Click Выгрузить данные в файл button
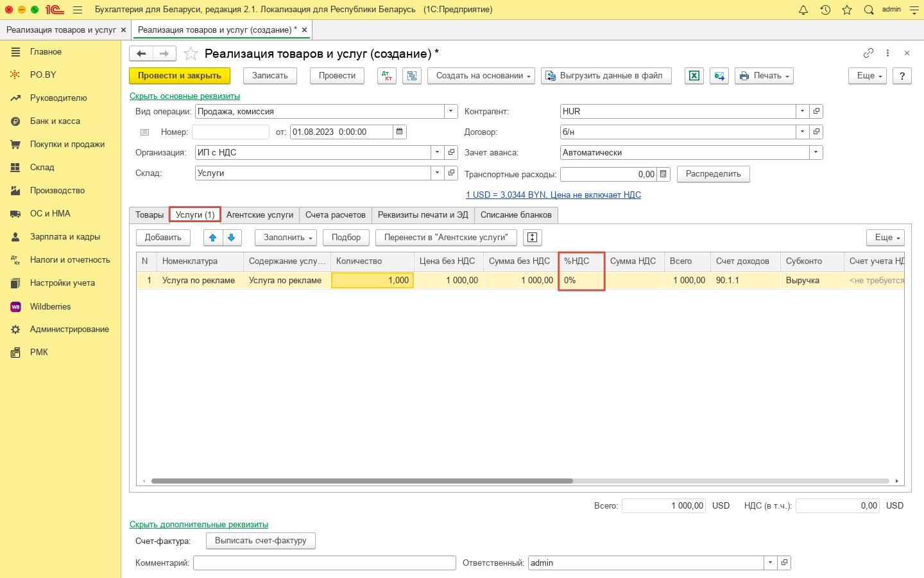924x578 pixels. (606, 76)
